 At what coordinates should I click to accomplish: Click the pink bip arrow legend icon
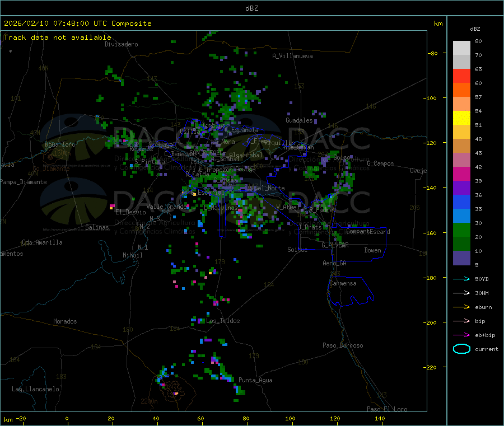pos(461,321)
